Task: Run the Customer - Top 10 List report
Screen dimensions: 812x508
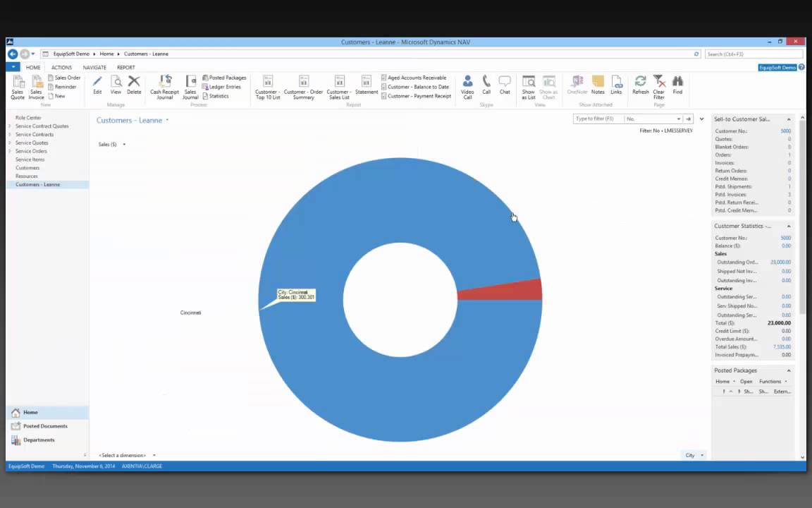Action: 268,87
